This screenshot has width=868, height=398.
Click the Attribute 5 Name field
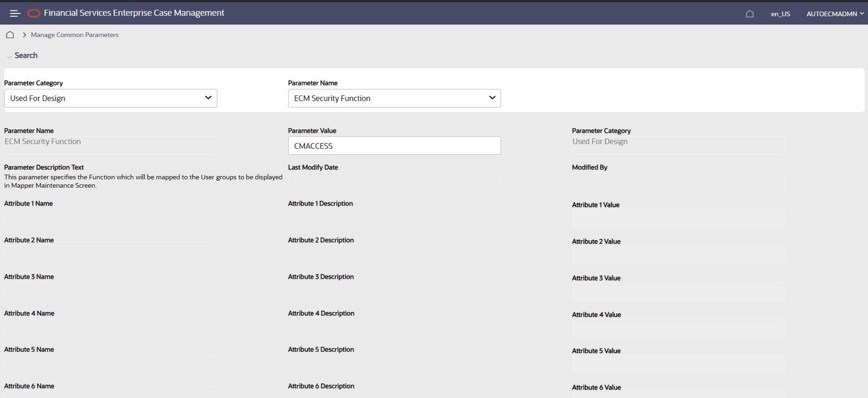tap(111, 365)
